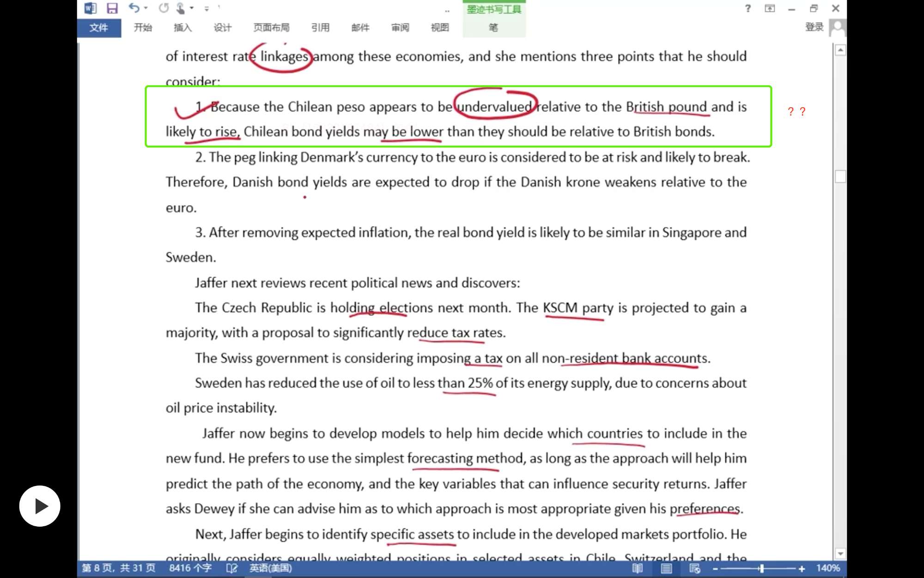The height and width of the screenshot is (578, 924).
Task: Switch to Read Mode view icon
Action: coord(637,568)
